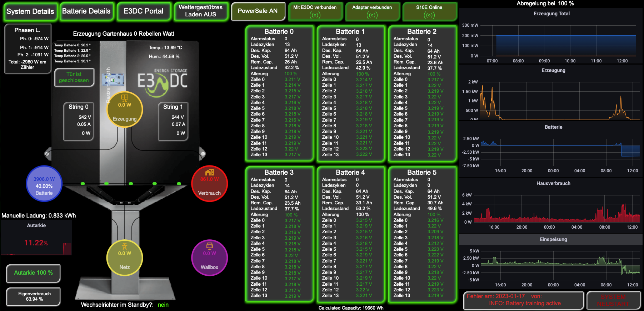Click Batterie 0 Ladezustand 42.2 % value
The image size is (644, 311).
[x=291, y=67]
